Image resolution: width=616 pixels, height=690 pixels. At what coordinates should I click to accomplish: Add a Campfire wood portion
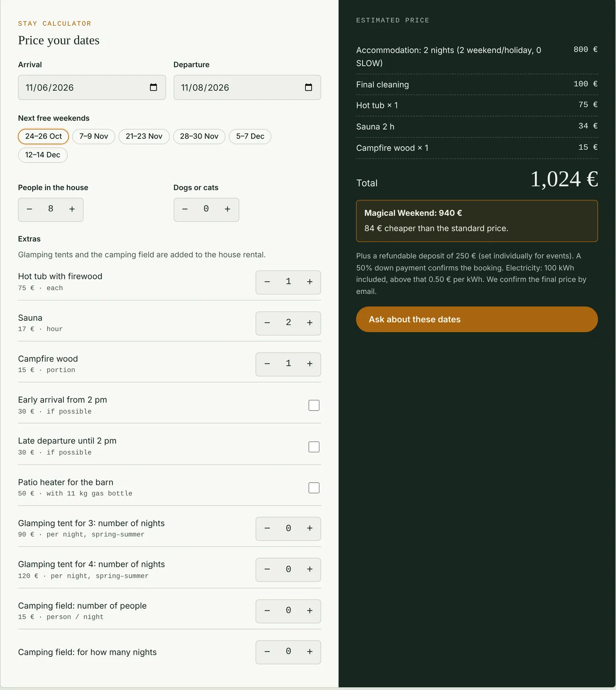(310, 364)
